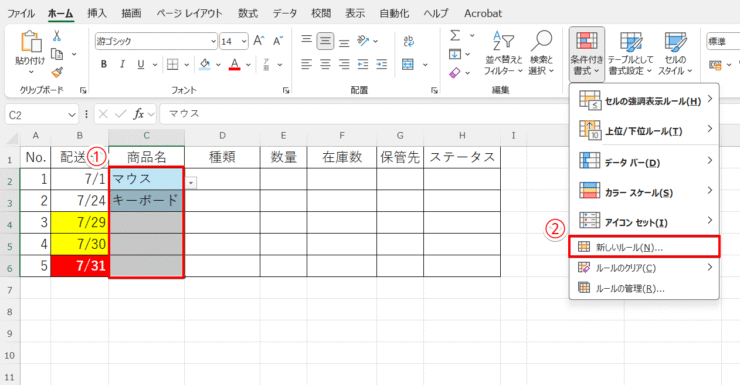This screenshot has width=740, height=385.
Task: Toggle Underline formatting
Action: point(141,65)
